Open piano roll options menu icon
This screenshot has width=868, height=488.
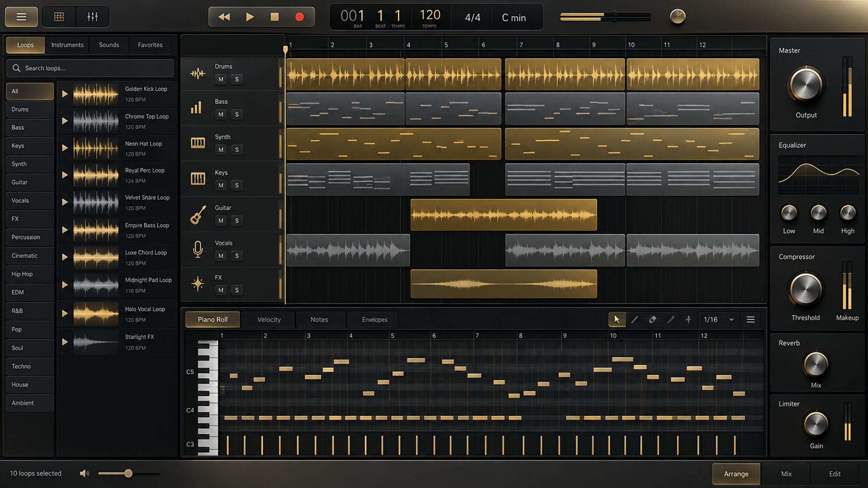click(750, 320)
